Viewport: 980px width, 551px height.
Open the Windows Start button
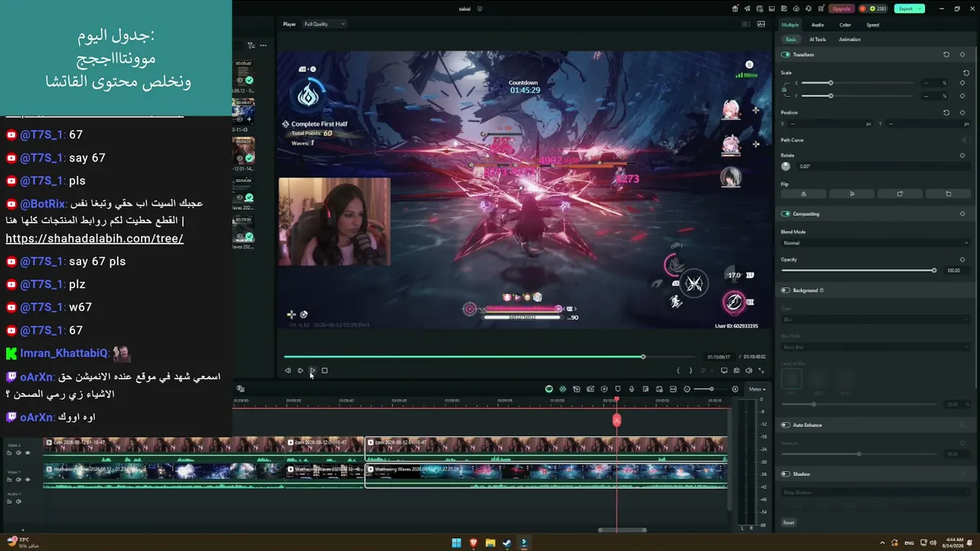pos(456,543)
